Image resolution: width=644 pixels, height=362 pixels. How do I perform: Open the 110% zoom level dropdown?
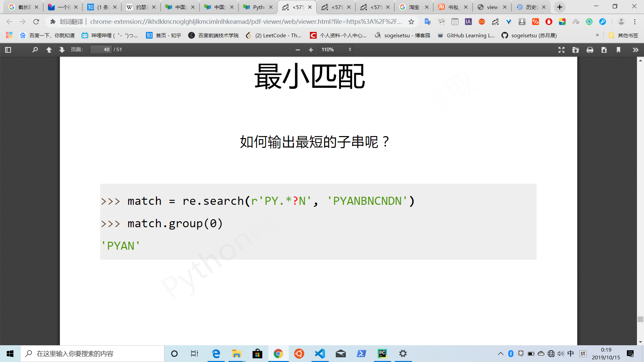tap(336, 50)
